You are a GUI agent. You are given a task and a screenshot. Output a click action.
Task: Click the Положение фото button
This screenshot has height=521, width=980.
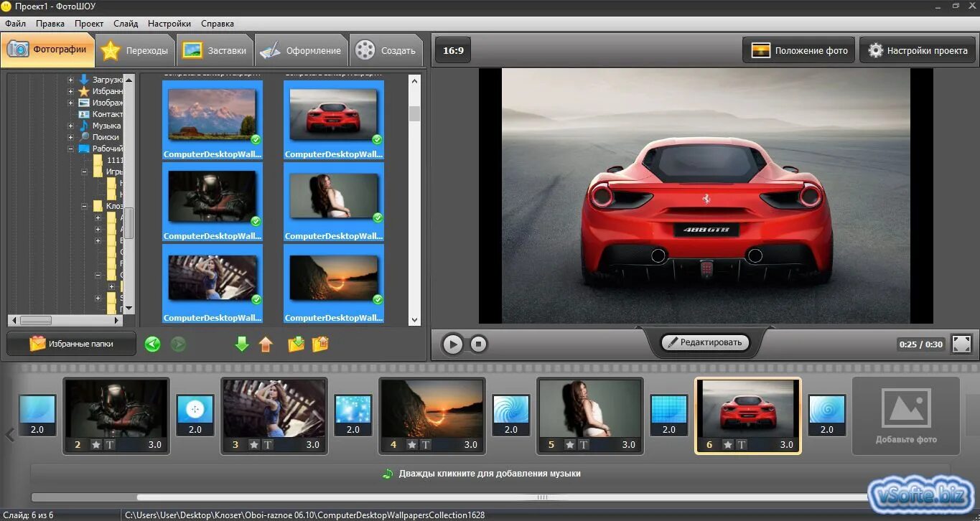point(799,50)
